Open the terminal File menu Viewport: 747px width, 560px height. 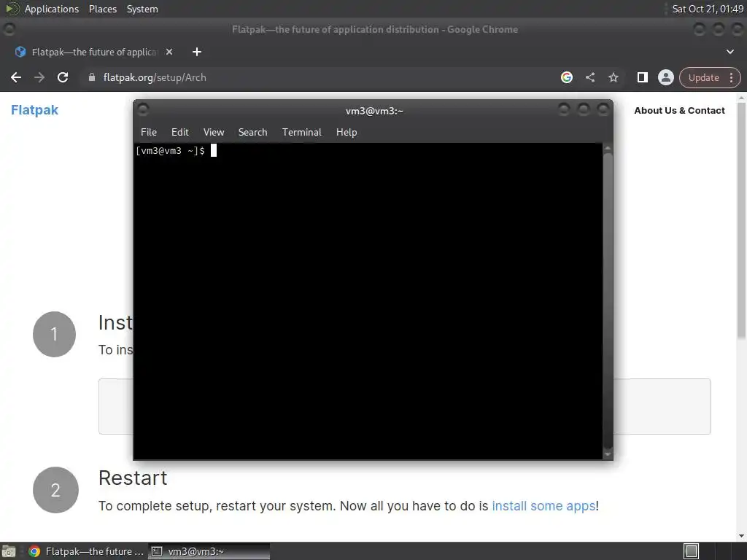(x=149, y=133)
